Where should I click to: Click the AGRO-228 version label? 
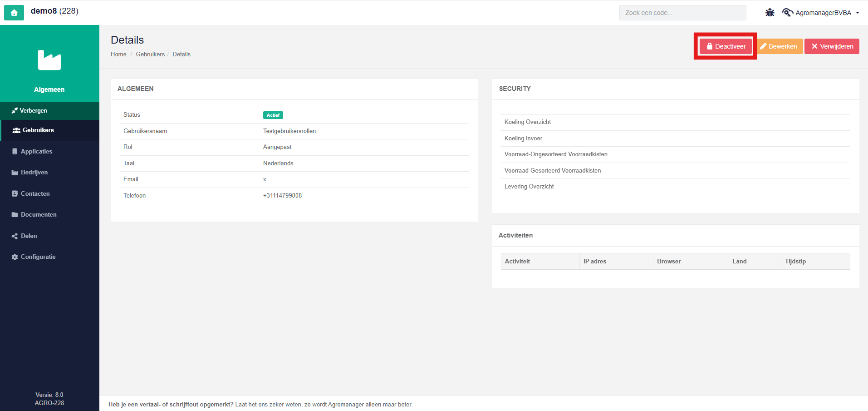point(49,403)
